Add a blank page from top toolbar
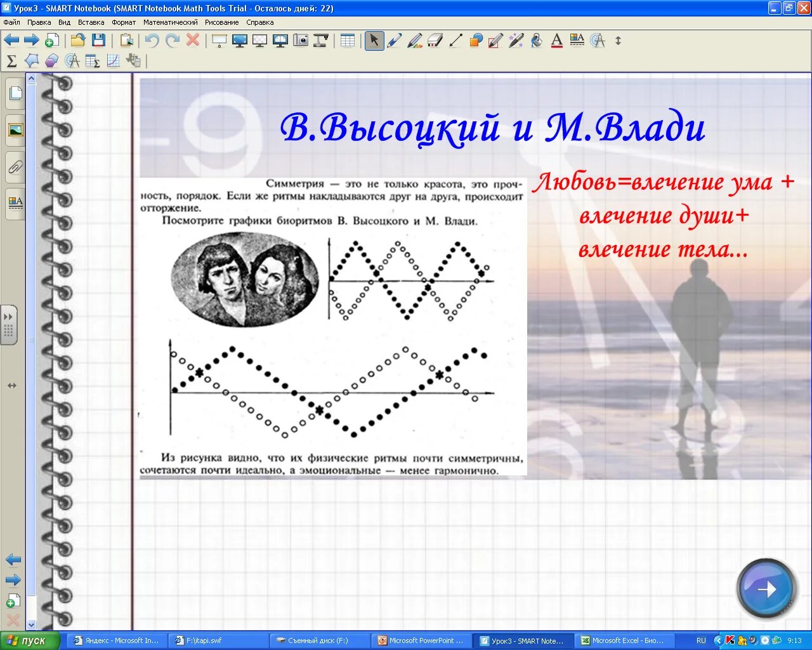 (x=52, y=41)
